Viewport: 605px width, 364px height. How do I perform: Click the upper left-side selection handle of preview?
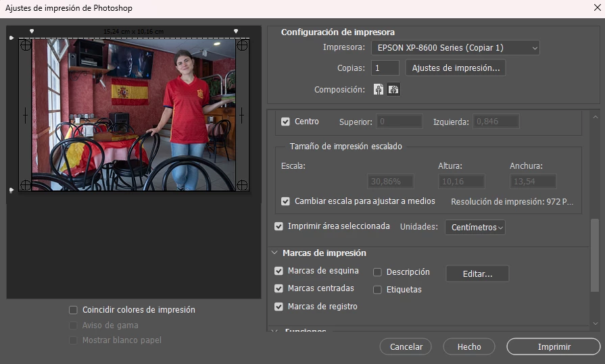pos(11,38)
